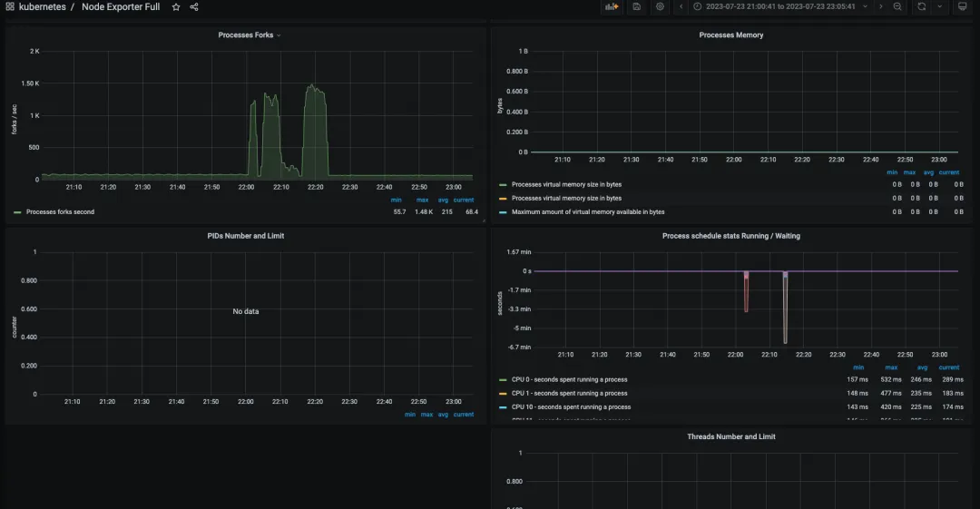Star the Node Exporter Full dashboard
The width and height of the screenshot is (980, 509).
click(x=176, y=7)
